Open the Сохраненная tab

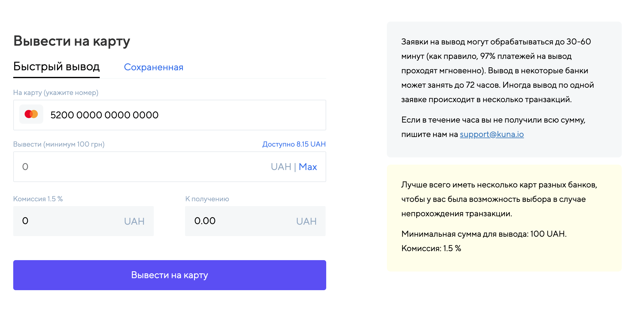pyautogui.click(x=153, y=67)
